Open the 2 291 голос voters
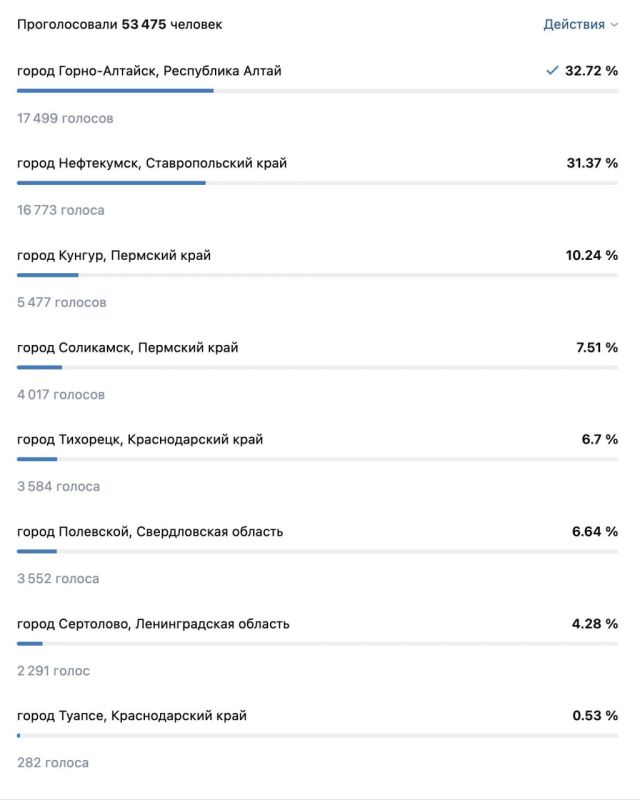Image resolution: width=640 pixels, height=800 pixels. 54,670
